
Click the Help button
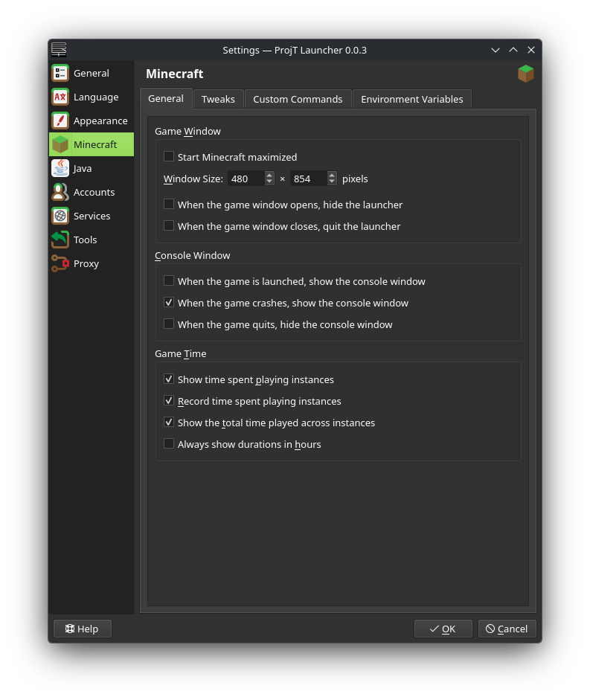tap(82, 629)
